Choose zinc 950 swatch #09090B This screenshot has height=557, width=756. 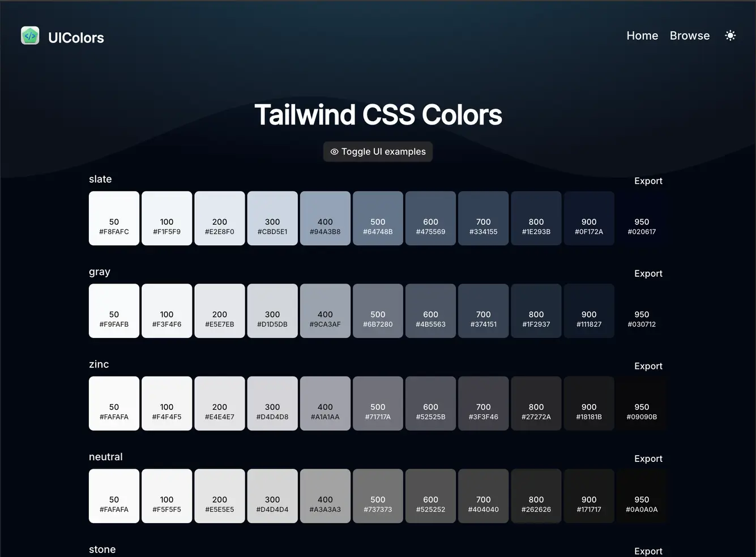pyautogui.click(x=642, y=404)
